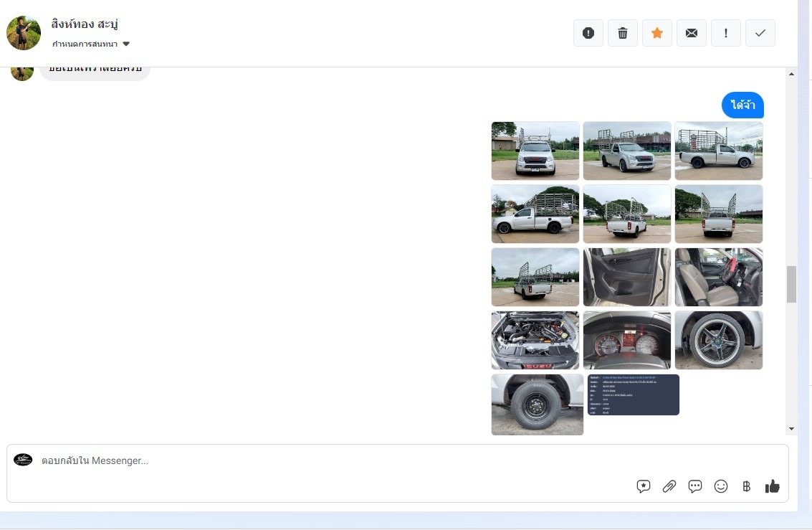This screenshot has width=812, height=530.
Task: Open the front view truck photo
Action: 535,151
